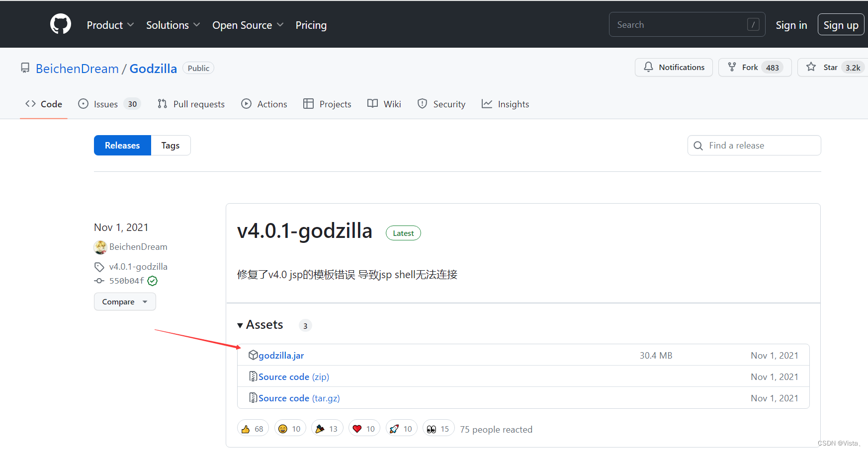Click the 75 people reacted text
This screenshot has height=451, width=868.
tap(496, 430)
